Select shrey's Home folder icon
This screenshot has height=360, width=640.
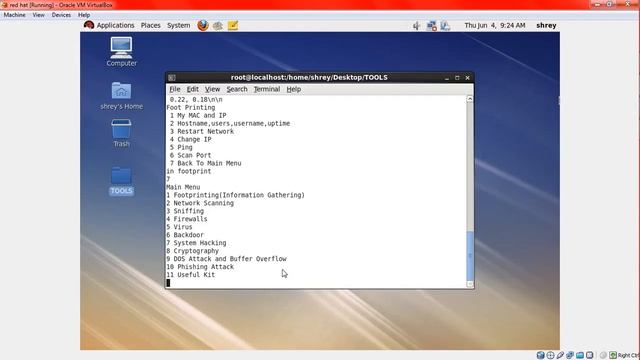tap(121, 96)
